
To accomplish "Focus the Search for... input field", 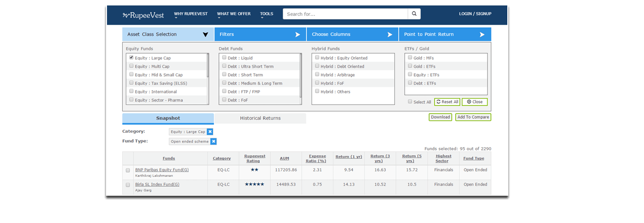I will (x=345, y=14).
